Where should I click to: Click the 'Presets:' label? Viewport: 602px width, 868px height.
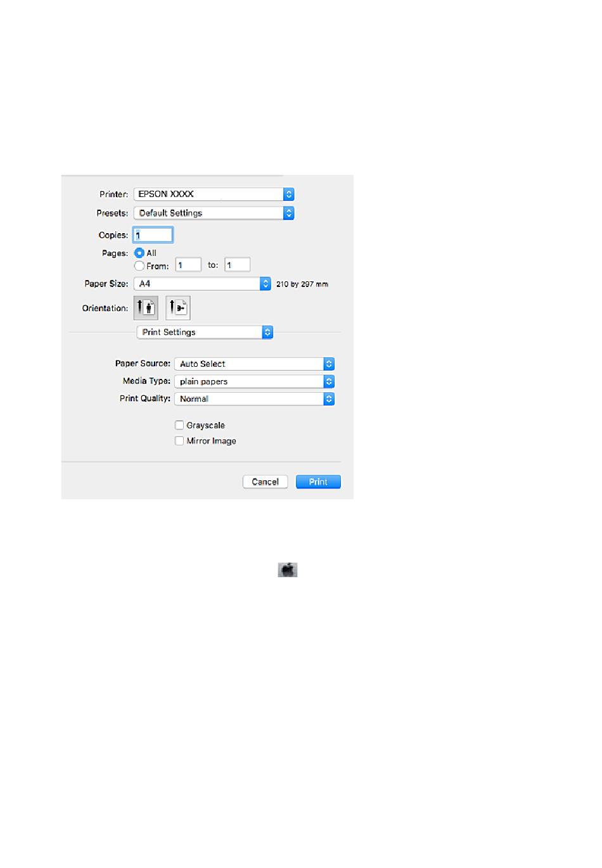pyautogui.click(x=112, y=214)
